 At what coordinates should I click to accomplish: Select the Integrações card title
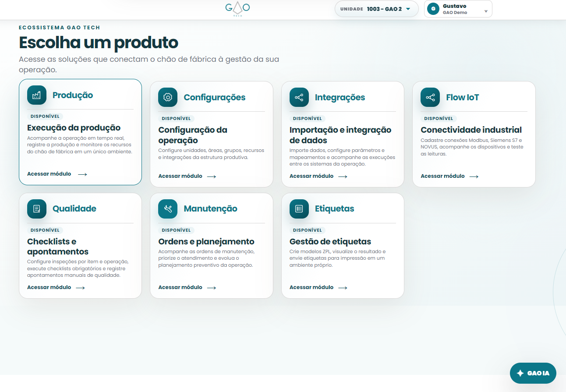tap(340, 97)
